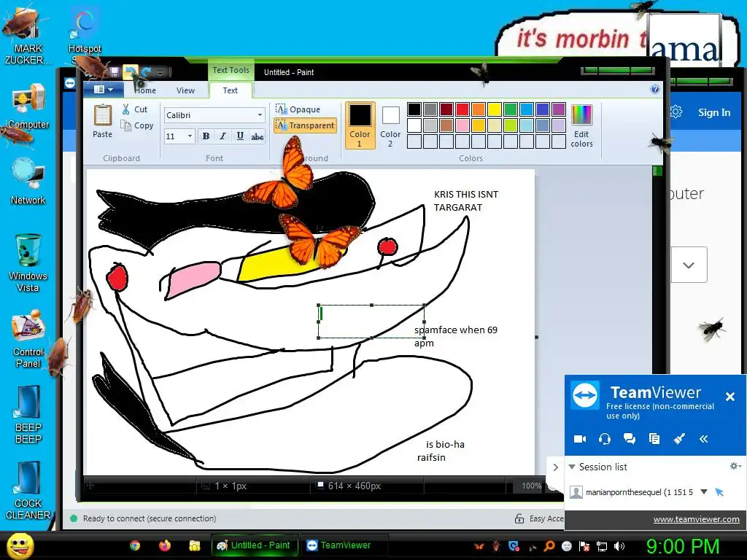Pick the pink color swatch
Screen dimensions: 747x560
[462, 125]
